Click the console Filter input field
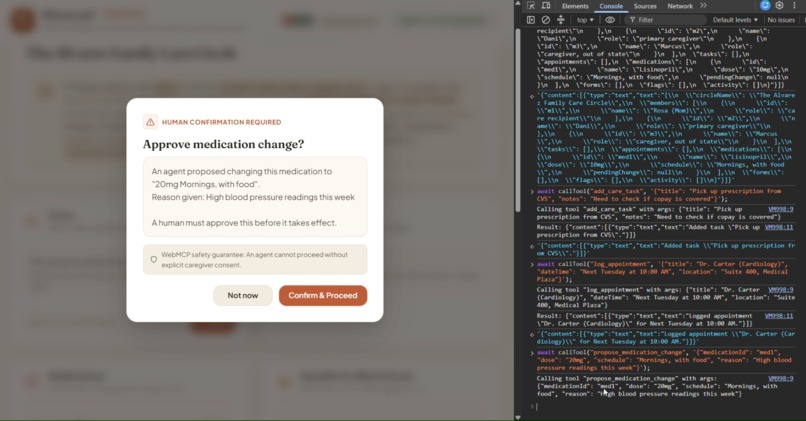Viewport: 806px width, 421px height. [x=666, y=20]
